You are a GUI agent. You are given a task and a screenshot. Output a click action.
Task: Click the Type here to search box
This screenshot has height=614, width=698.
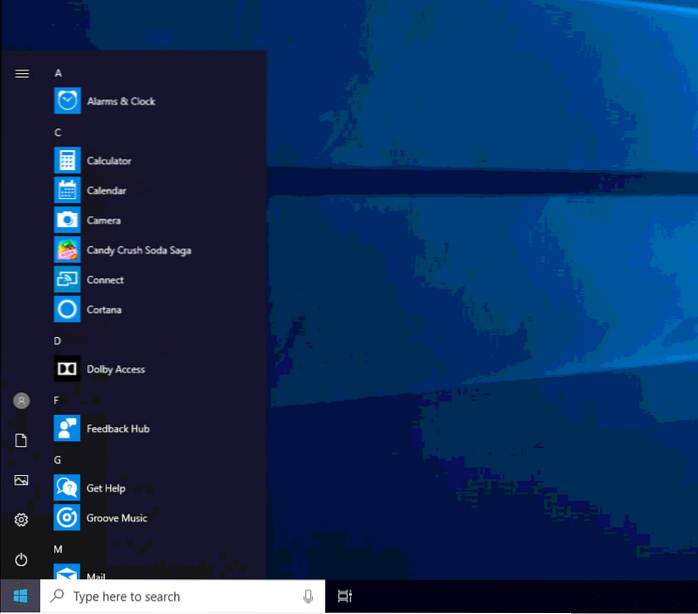(x=180, y=596)
